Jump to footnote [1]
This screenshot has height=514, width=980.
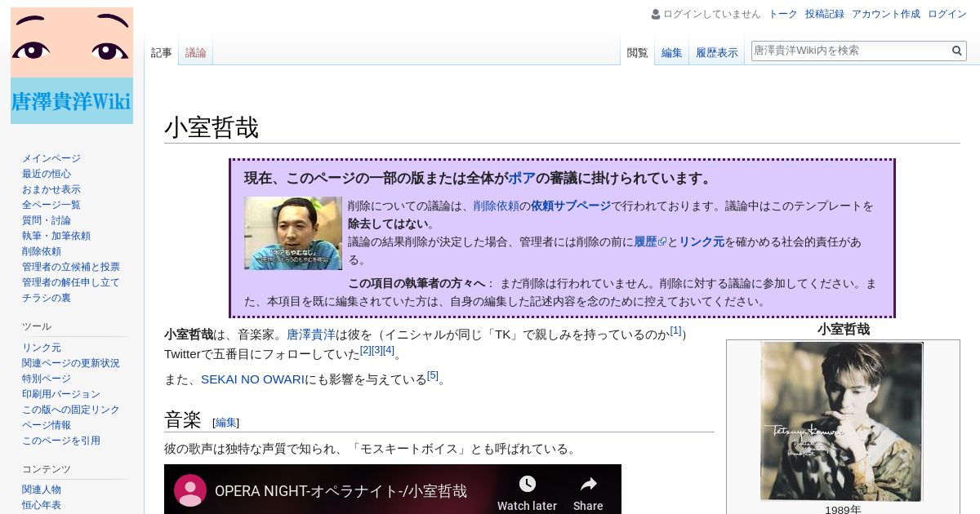[675, 330]
